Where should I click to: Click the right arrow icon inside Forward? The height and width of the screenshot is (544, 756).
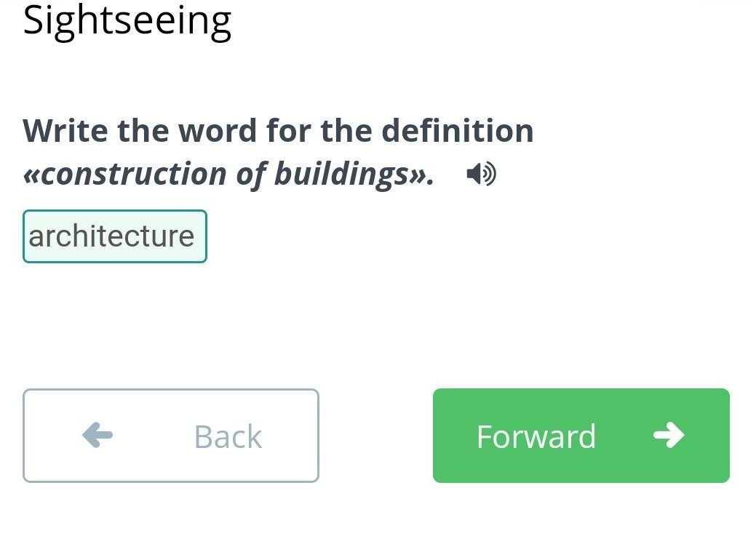point(669,435)
